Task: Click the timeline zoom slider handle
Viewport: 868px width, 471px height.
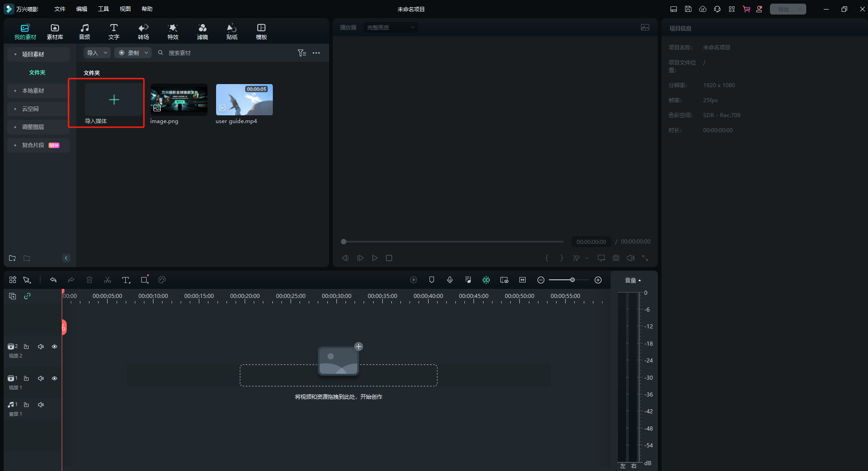Action: point(572,280)
